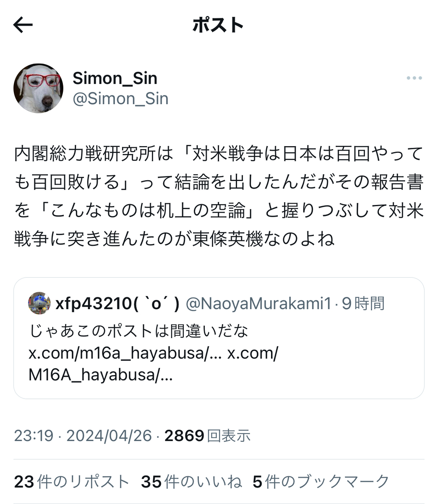Image resolution: width=438 pixels, height=504 pixels.
Task: Tap the @NaoyaMurakami1 handle
Action: pos(258,304)
